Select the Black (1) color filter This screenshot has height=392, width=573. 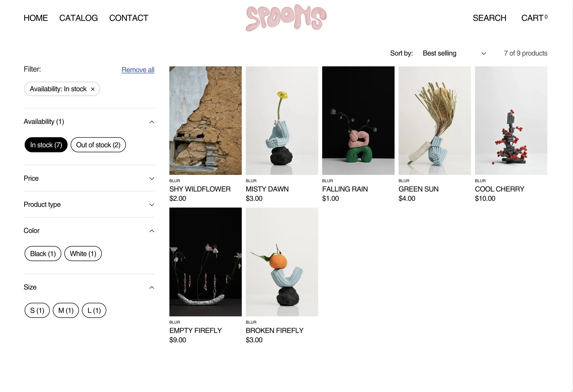click(x=43, y=254)
